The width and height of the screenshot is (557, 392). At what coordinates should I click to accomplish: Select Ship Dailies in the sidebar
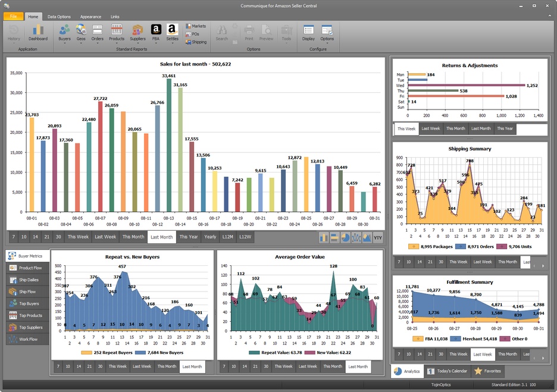[x=27, y=280]
